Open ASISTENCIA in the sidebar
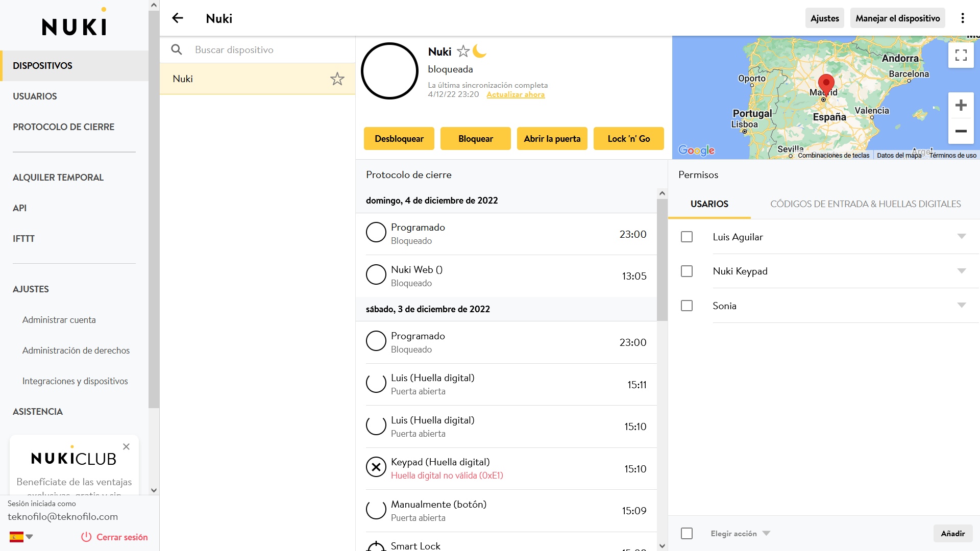980x551 pixels. (75, 412)
